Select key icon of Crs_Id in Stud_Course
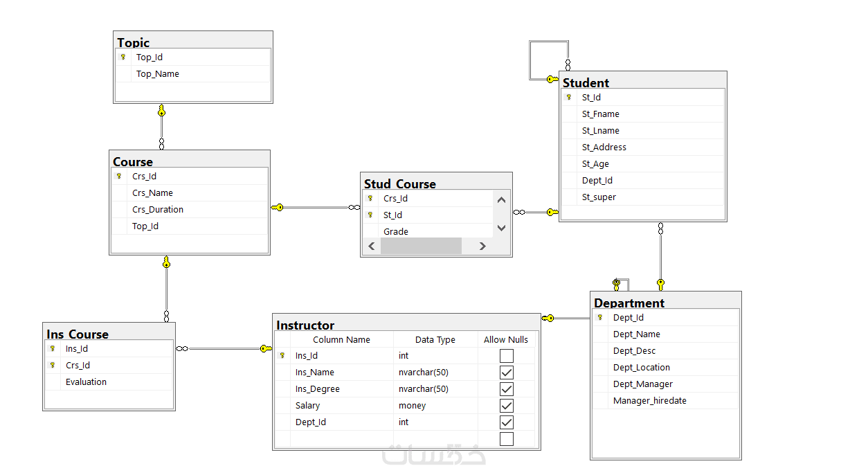Screen dimensions: 868x475 pyautogui.click(x=370, y=199)
